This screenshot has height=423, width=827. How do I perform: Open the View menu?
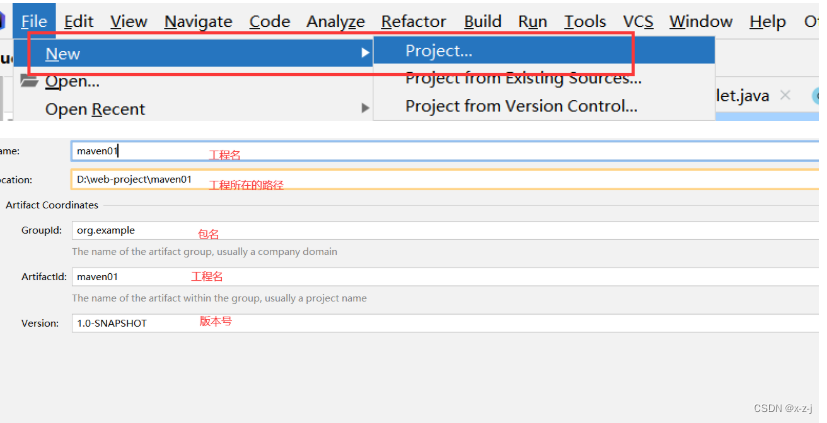point(129,21)
